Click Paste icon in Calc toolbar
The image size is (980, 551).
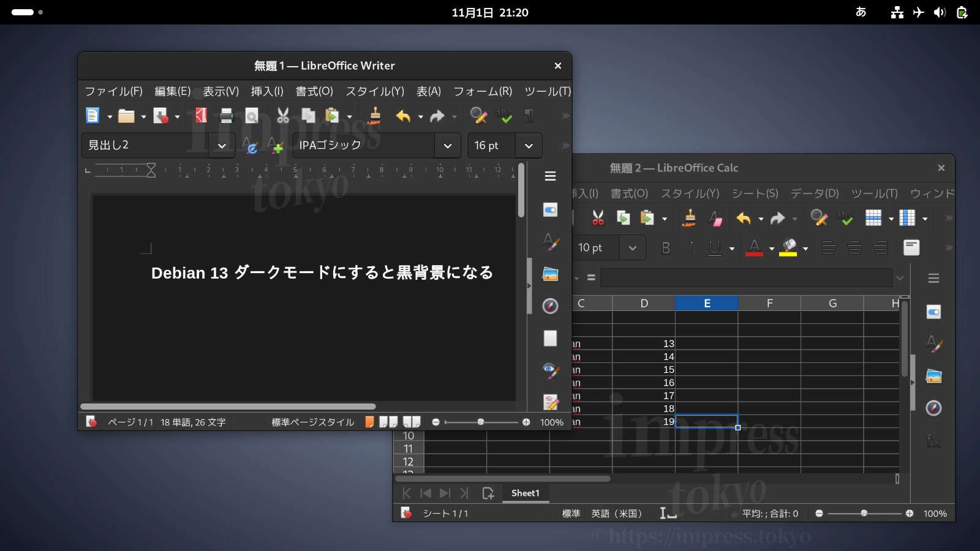(x=647, y=218)
